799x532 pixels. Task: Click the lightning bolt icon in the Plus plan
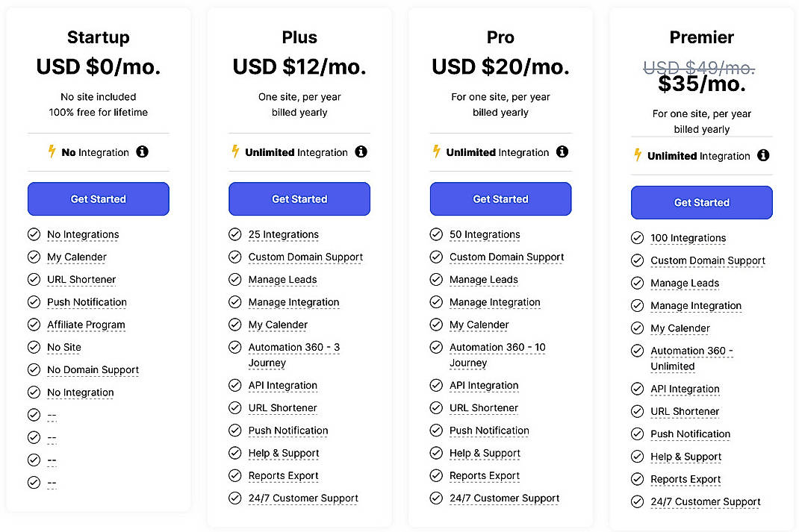237,152
